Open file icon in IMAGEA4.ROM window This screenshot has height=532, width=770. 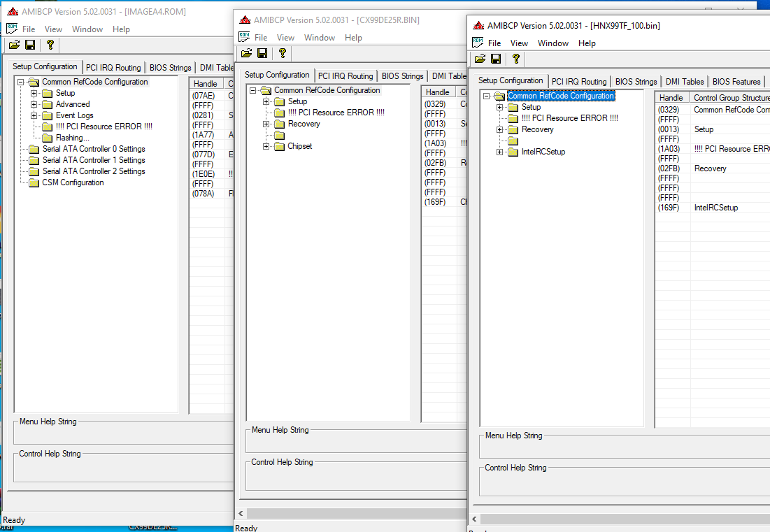(14, 45)
